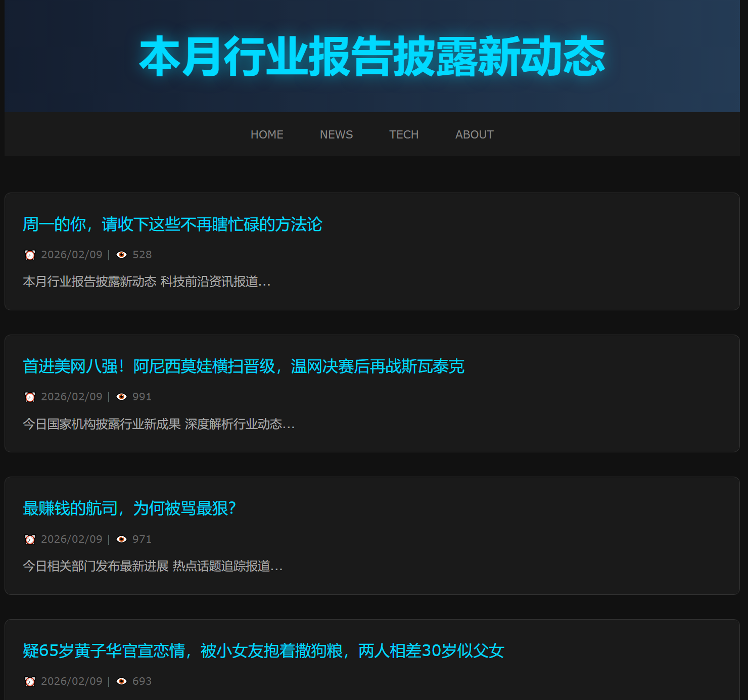The width and height of the screenshot is (748, 700).
Task: Open the ABOUT navigation page
Action: tap(474, 134)
